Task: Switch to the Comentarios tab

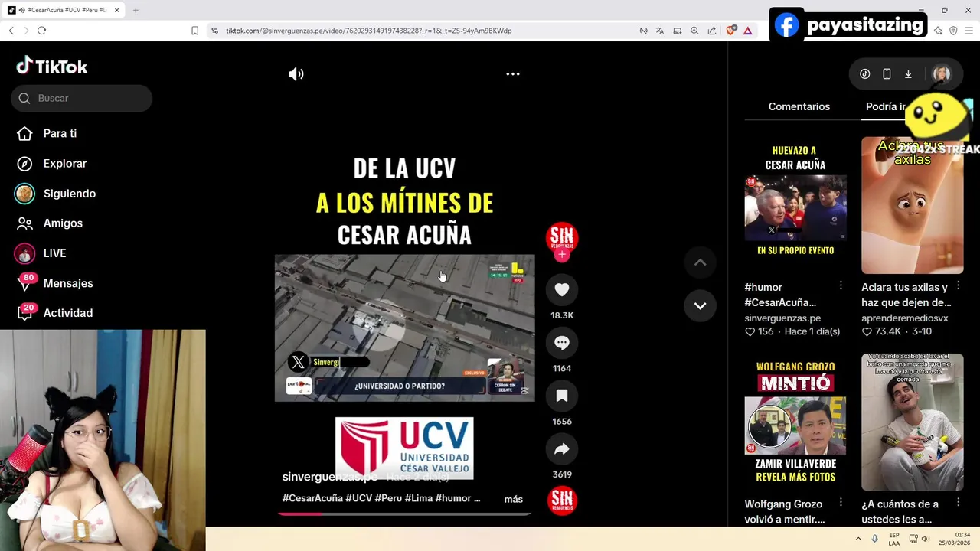Action: pos(799,106)
